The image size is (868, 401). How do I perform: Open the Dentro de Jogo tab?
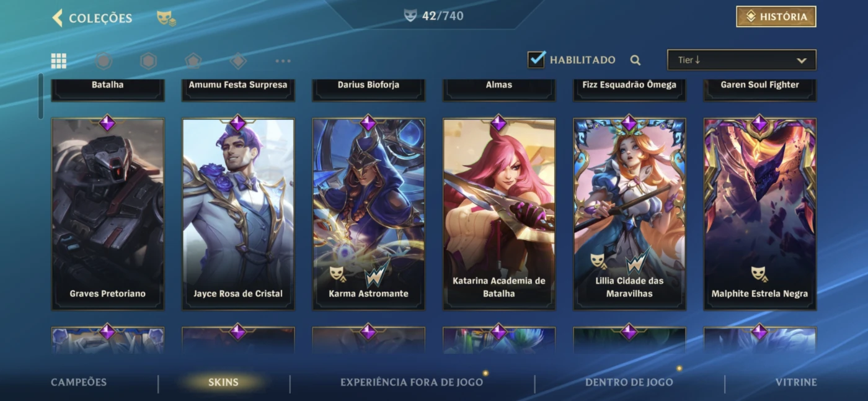click(x=629, y=382)
